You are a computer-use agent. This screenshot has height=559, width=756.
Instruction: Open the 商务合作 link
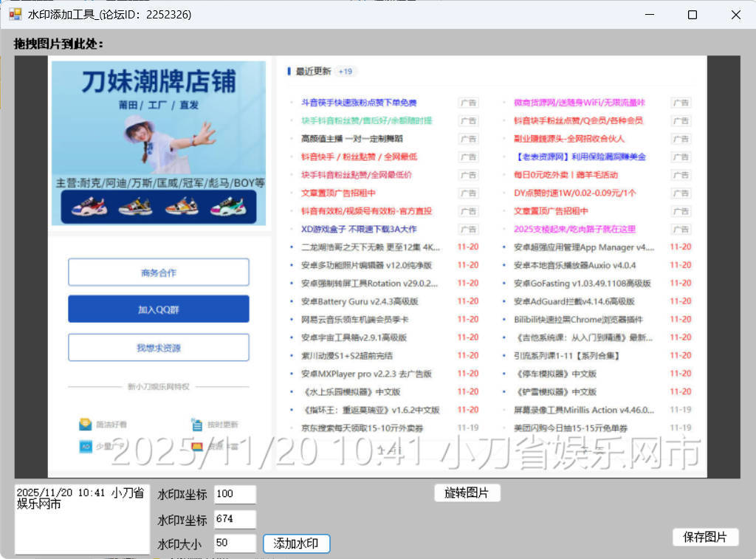click(x=158, y=272)
